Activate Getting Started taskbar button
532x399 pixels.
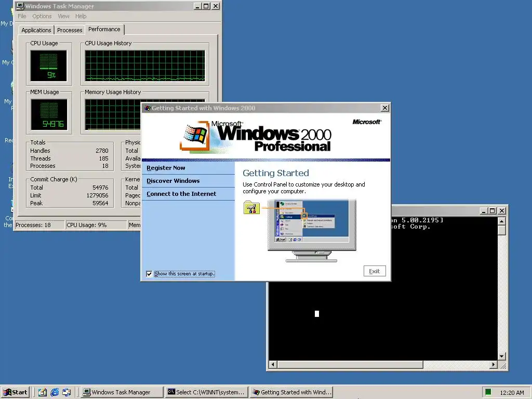[x=292, y=392]
